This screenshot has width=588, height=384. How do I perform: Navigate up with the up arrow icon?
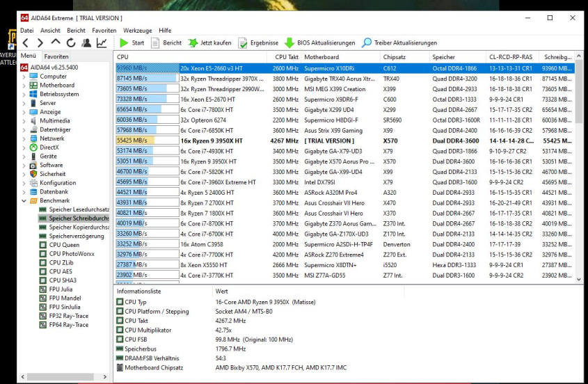click(x=56, y=42)
